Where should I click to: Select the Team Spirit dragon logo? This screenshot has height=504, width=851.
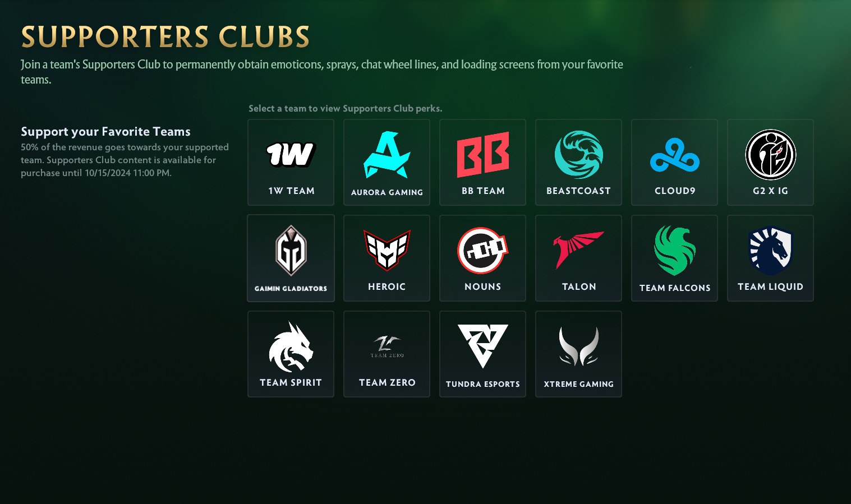tap(291, 346)
